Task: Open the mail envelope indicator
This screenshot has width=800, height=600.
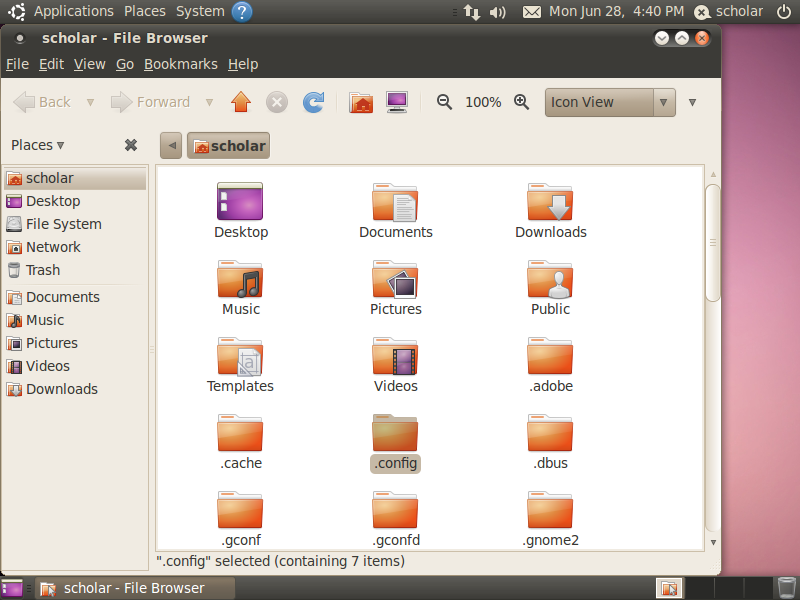Action: click(532, 12)
